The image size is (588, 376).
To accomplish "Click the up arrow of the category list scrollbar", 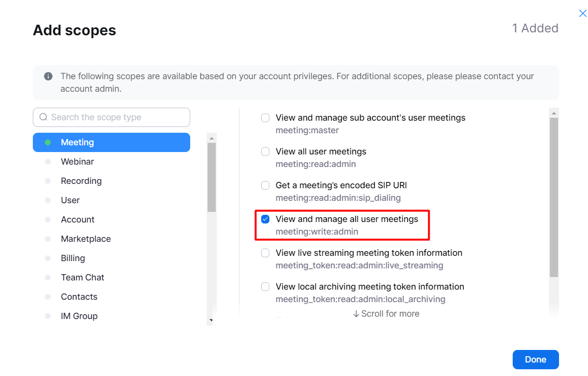I will 211,138.
